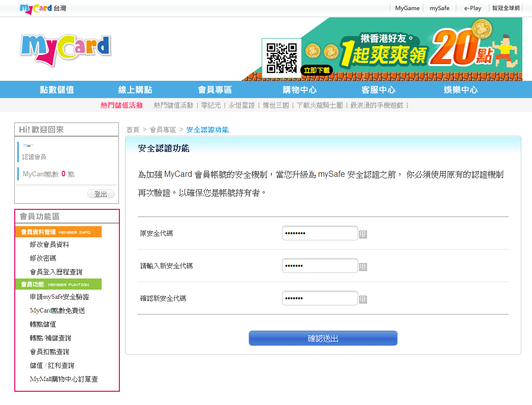
Task: Open 永恆星語 game link
Action: (241, 105)
